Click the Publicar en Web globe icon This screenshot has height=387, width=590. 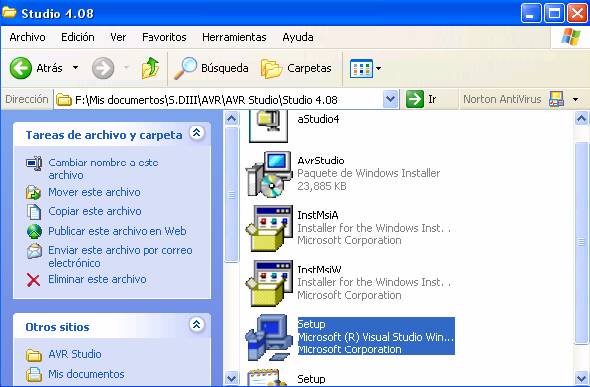(x=34, y=231)
